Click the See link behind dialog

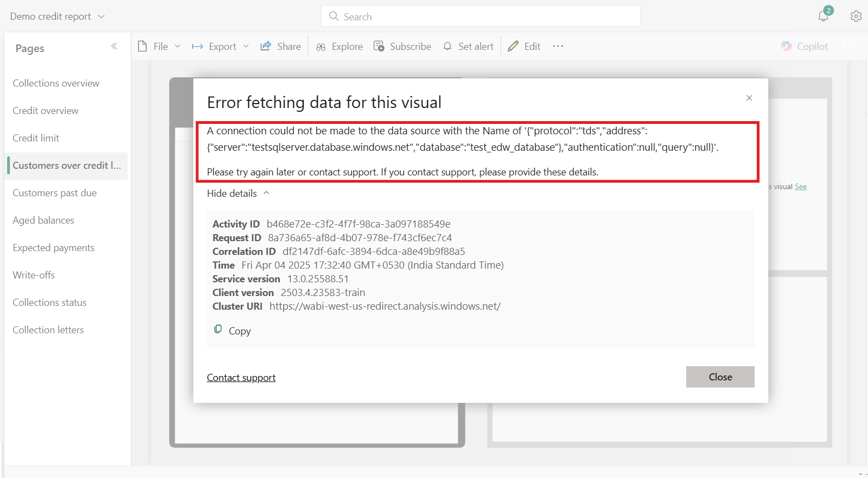801,186
